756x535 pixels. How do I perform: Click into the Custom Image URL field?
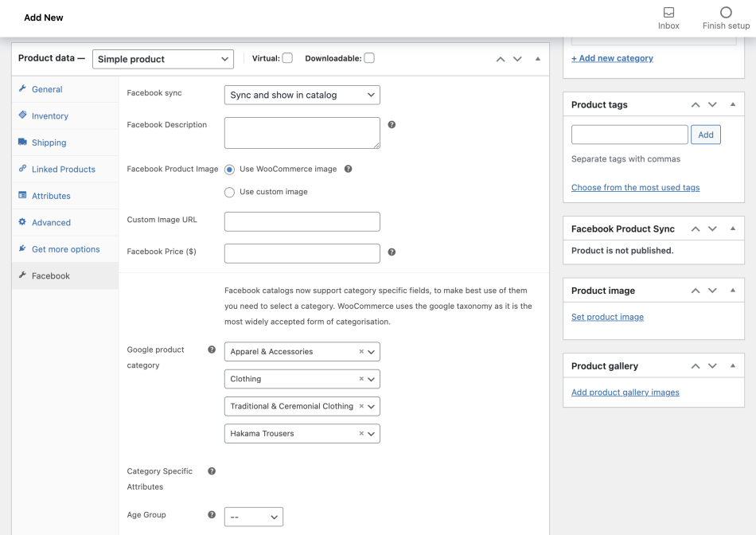302,221
